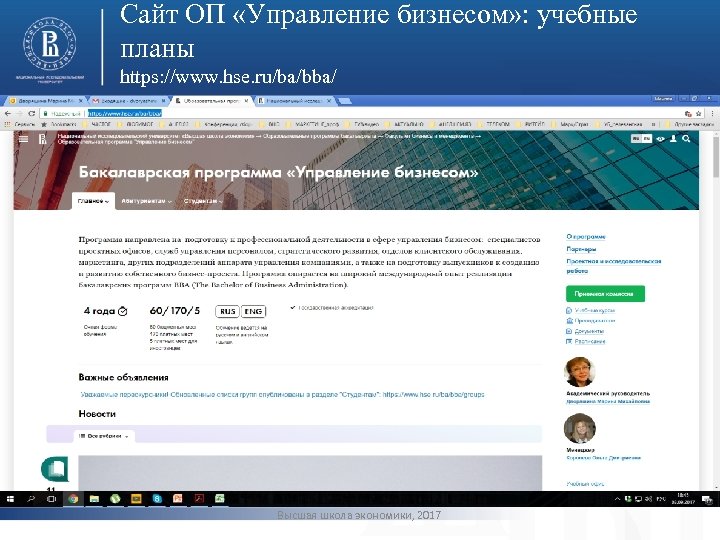The height and width of the screenshot is (540, 720).
Task: Open the Учебные курсы link
Action: 595,310
